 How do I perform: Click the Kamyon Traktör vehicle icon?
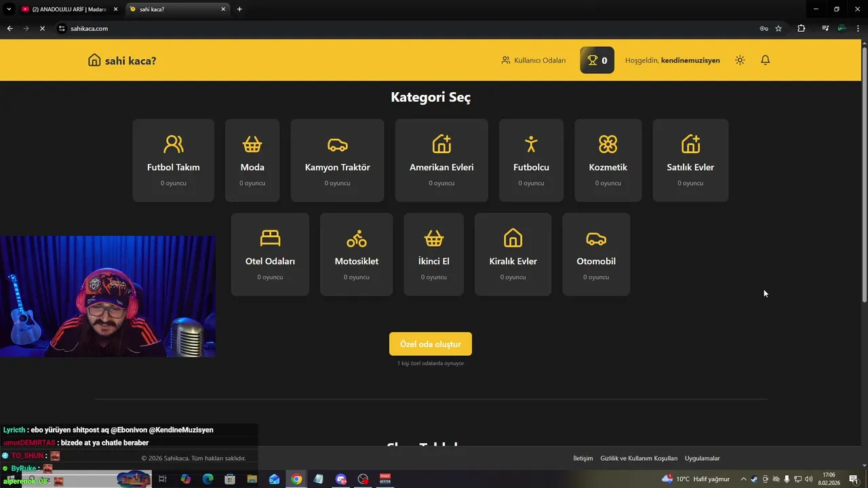pos(337,144)
